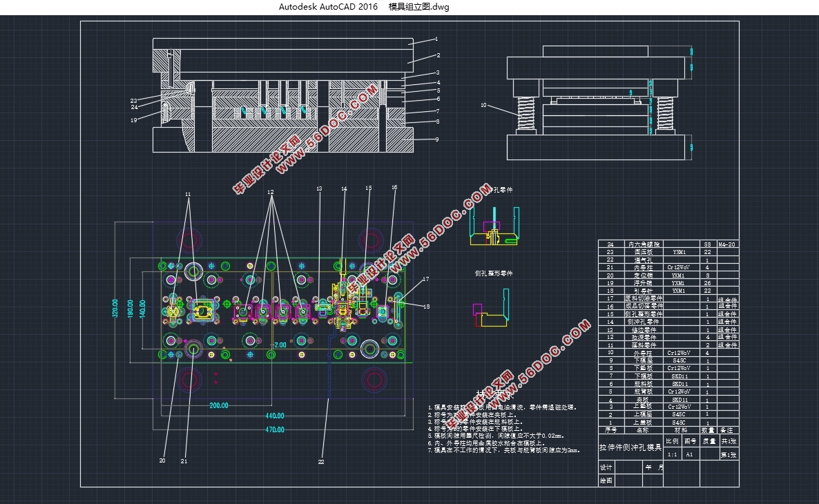This screenshot has width=819, height=504.
Task: Pick callout number 9 beside the section view
Action: pos(437,139)
